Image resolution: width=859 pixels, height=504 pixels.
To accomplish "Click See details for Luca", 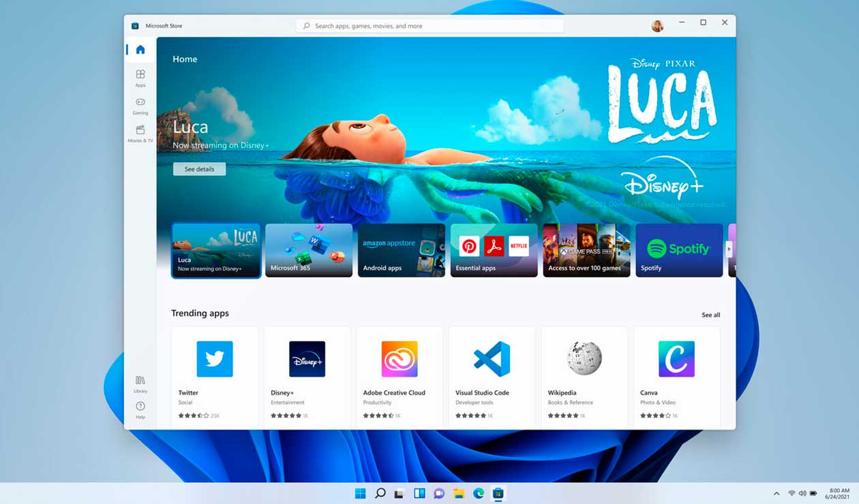I will tap(199, 169).
